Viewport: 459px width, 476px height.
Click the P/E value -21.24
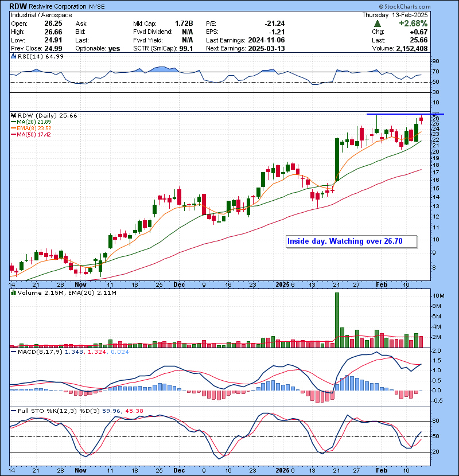click(275, 24)
